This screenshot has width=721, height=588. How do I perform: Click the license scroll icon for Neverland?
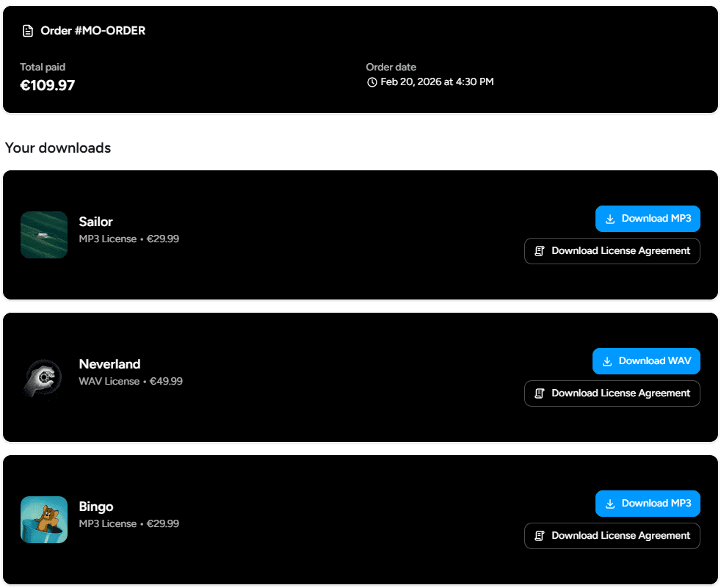click(540, 393)
